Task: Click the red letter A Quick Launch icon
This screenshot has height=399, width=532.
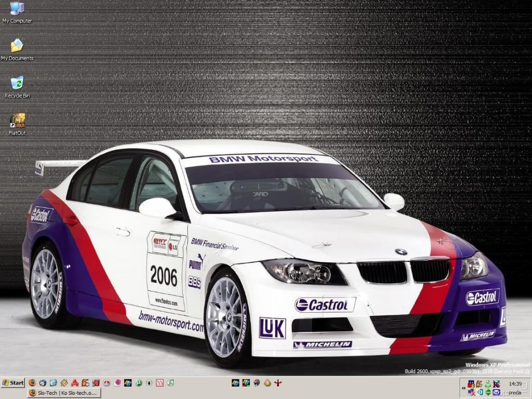Action: pyautogui.click(x=75, y=383)
